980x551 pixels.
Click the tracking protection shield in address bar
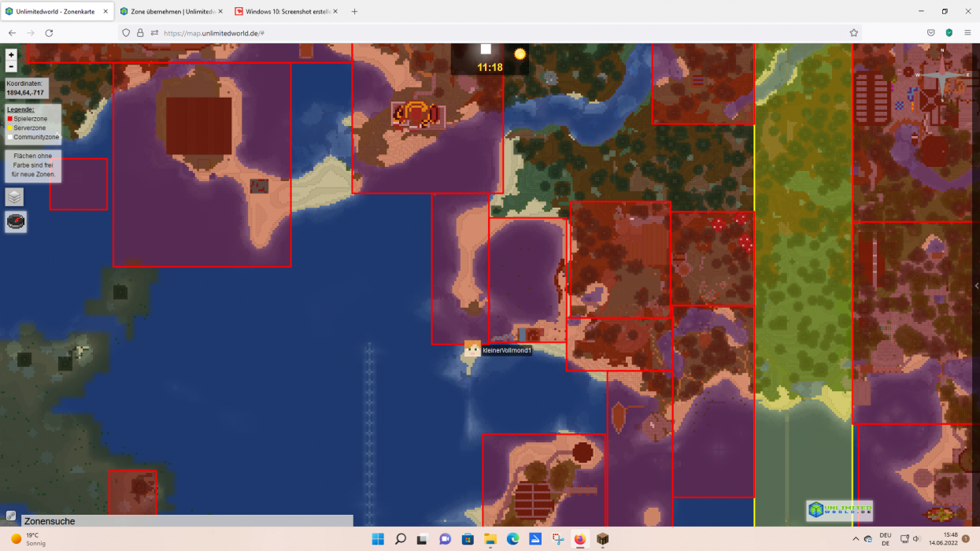[127, 33]
